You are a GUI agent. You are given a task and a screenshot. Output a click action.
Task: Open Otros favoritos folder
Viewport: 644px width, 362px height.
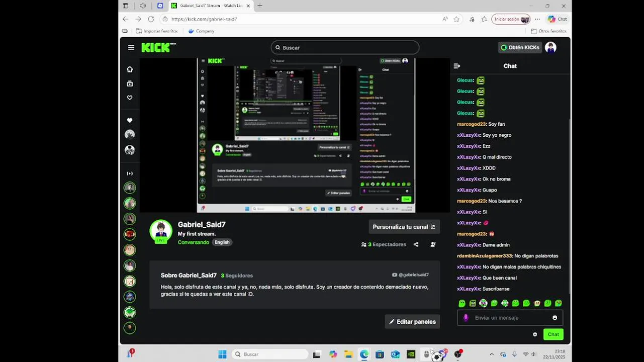[x=548, y=31]
